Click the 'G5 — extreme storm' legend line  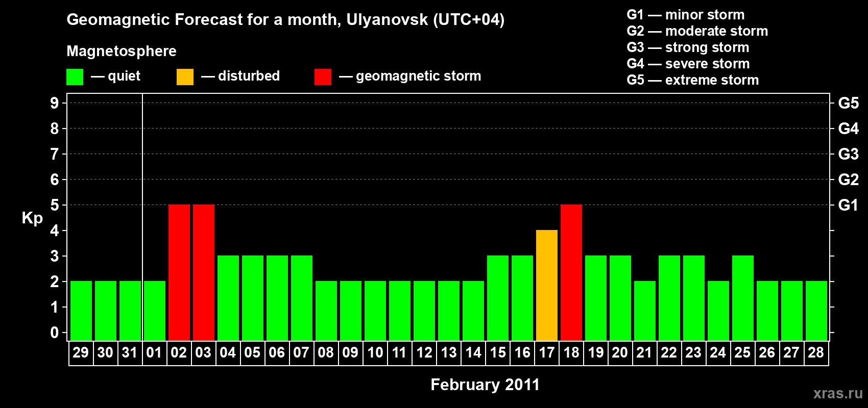coord(693,80)
